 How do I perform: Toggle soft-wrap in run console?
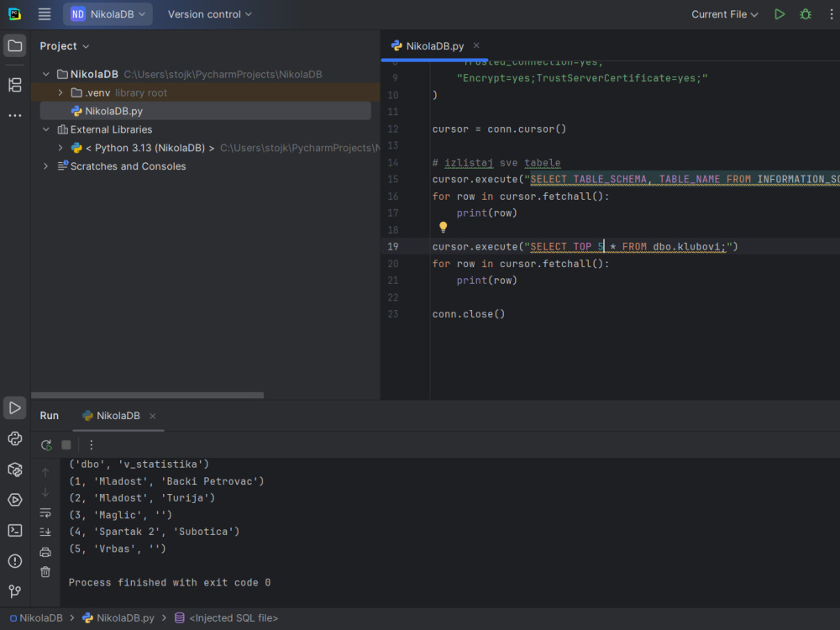pos(45,513)
